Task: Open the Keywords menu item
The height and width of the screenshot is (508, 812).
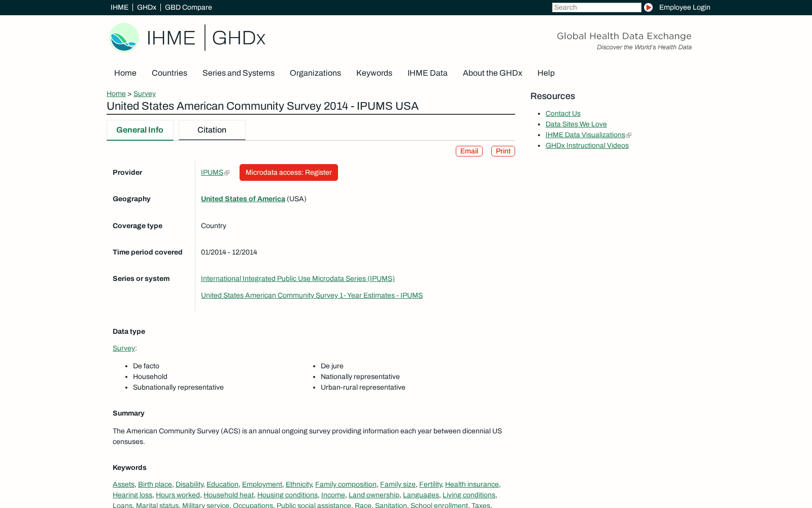Action: 374,73
